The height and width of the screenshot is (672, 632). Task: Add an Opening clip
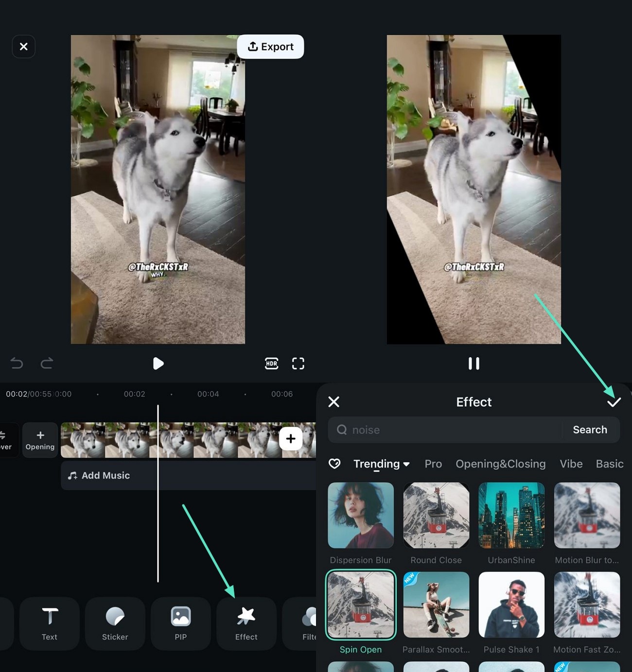(x=40, y=440)
